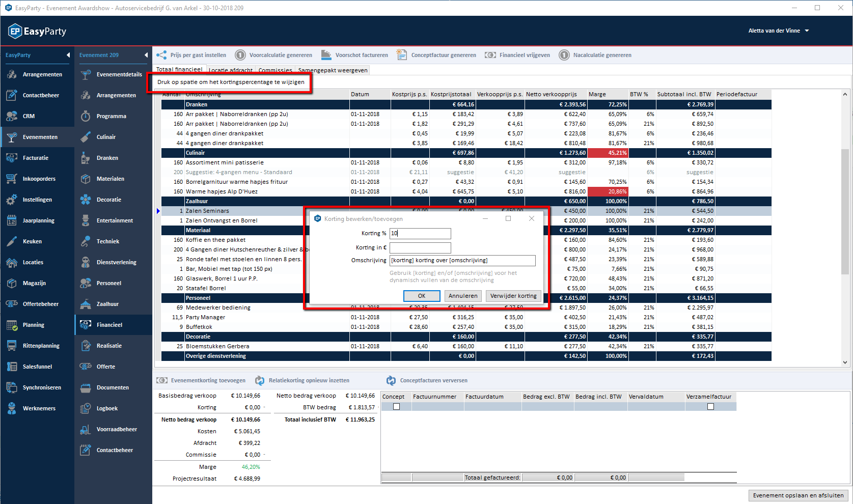
Task: Open the event Programma section
Action: click(x=113, y=116)
